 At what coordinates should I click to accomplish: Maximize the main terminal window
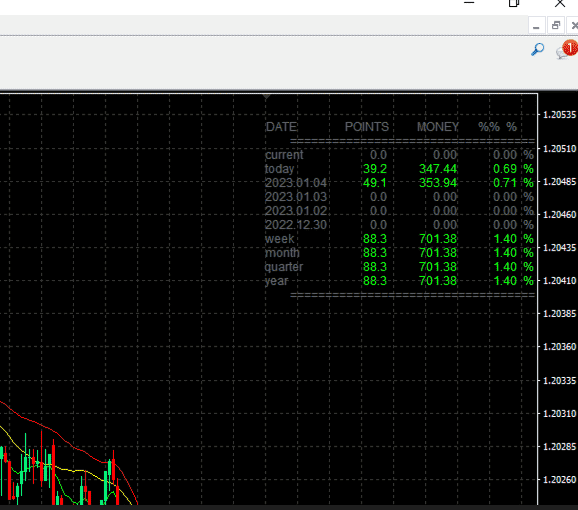[514, 3]
